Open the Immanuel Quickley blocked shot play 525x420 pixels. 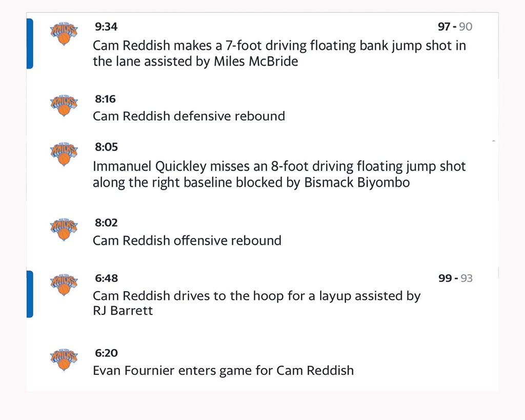click(x=279, y=174)
